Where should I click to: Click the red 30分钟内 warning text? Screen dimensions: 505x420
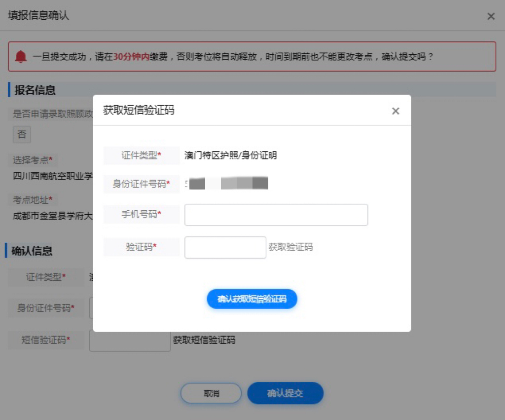pyautogui.click(x=131, y=56)
